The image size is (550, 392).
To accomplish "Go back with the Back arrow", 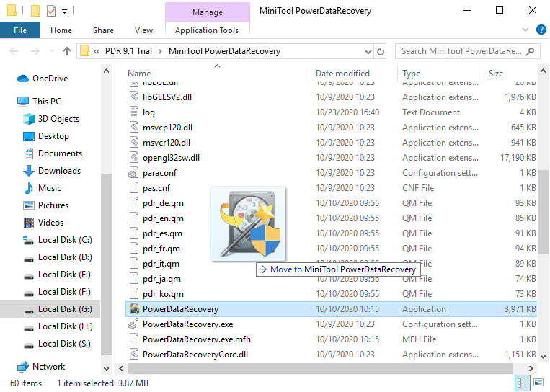I will point(14,51).
